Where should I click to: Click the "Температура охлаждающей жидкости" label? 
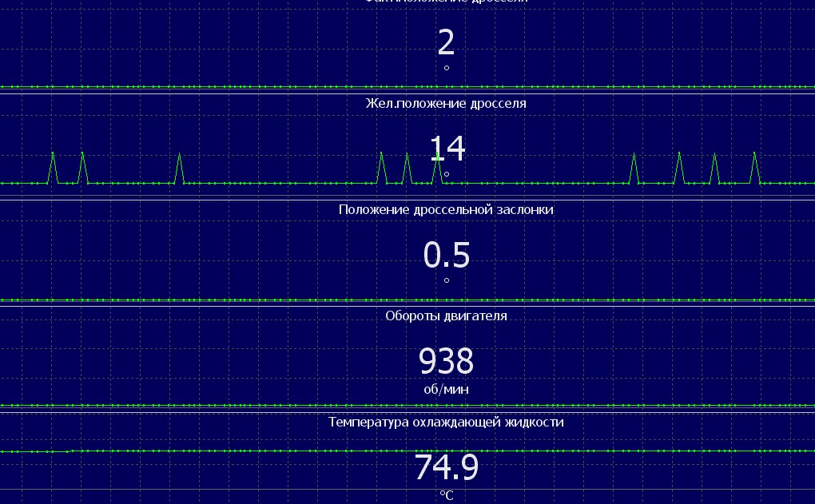[x=446, y=422]
